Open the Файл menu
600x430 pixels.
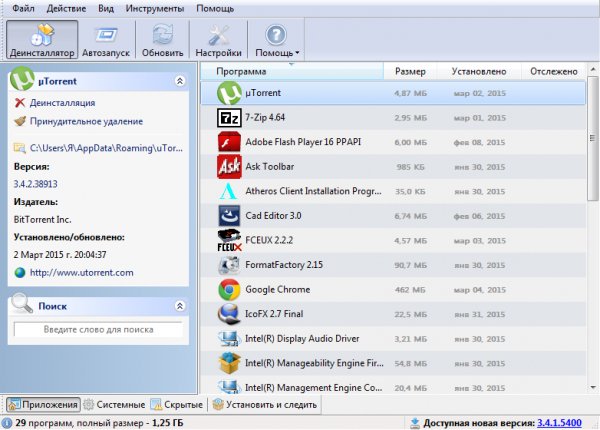coord(23,8)
